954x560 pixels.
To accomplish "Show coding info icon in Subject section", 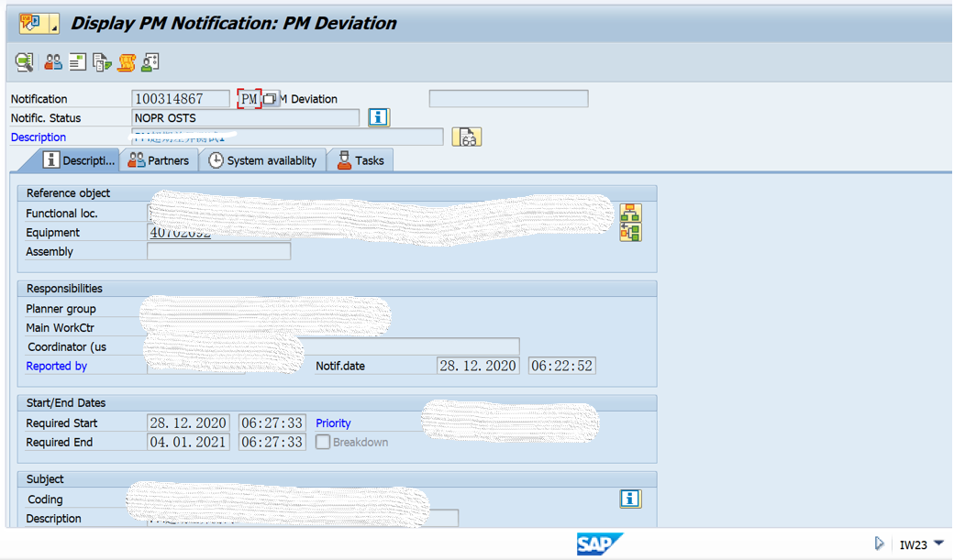I will (630, 499).
